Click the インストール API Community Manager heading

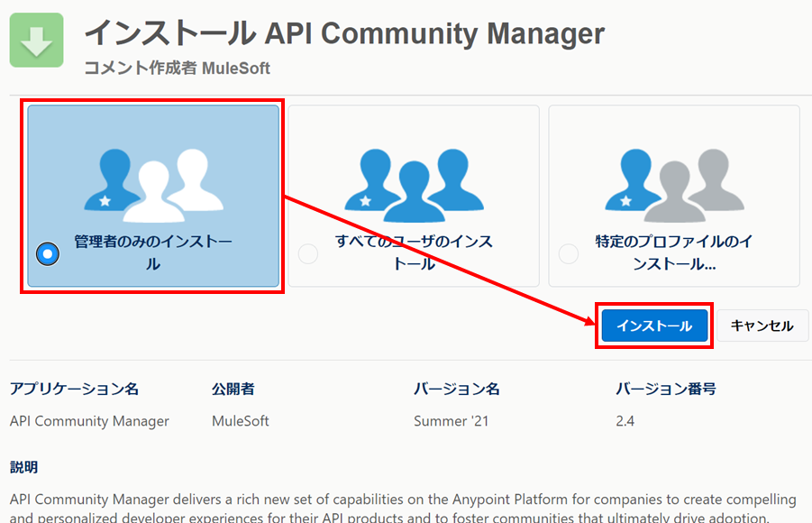(x=343, y=33)
